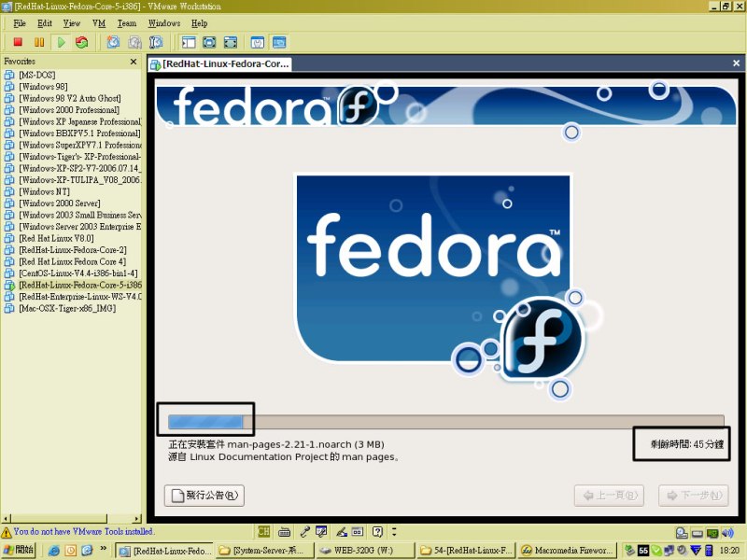Select [Windows 2000 Server] favorite

(60, 203)
